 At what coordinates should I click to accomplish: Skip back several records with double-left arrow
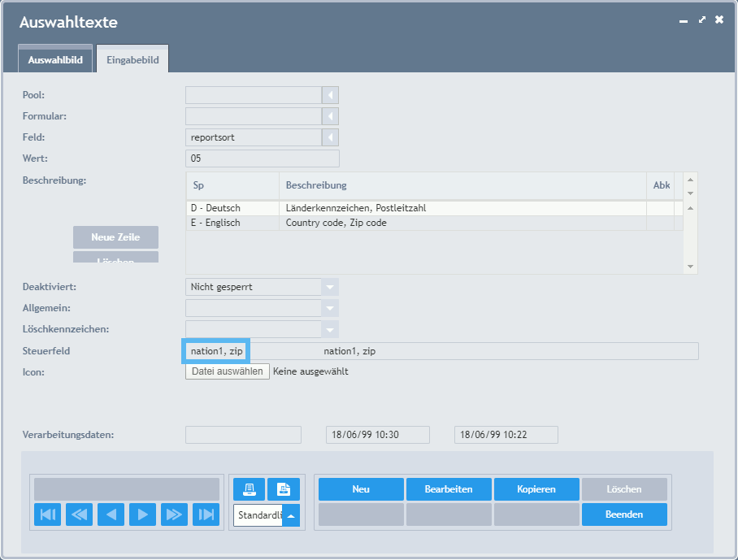click(79, 514)
